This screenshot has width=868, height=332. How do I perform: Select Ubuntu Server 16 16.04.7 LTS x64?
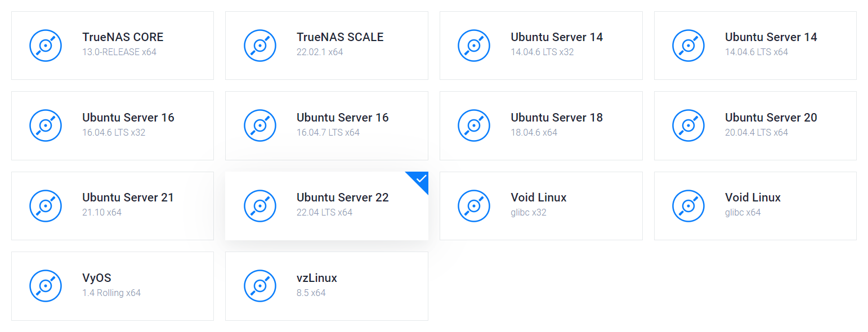(x=326, y=125)
